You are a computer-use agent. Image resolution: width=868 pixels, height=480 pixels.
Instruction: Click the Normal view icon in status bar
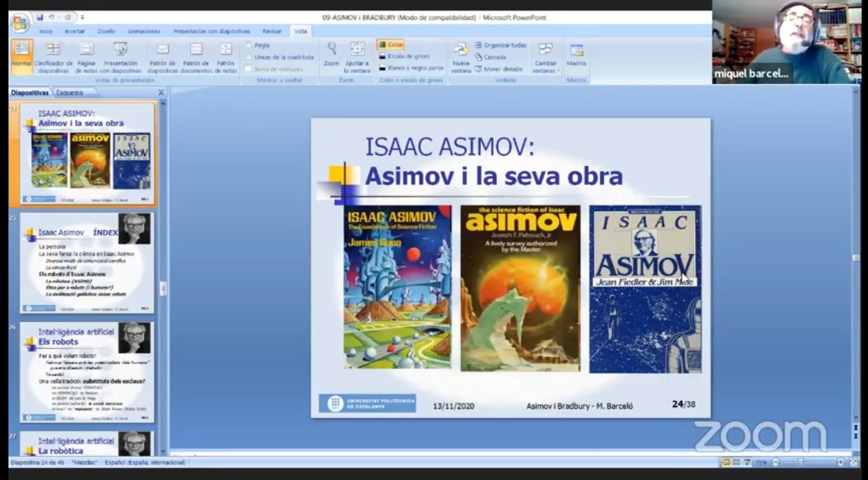tap(726, 462)
